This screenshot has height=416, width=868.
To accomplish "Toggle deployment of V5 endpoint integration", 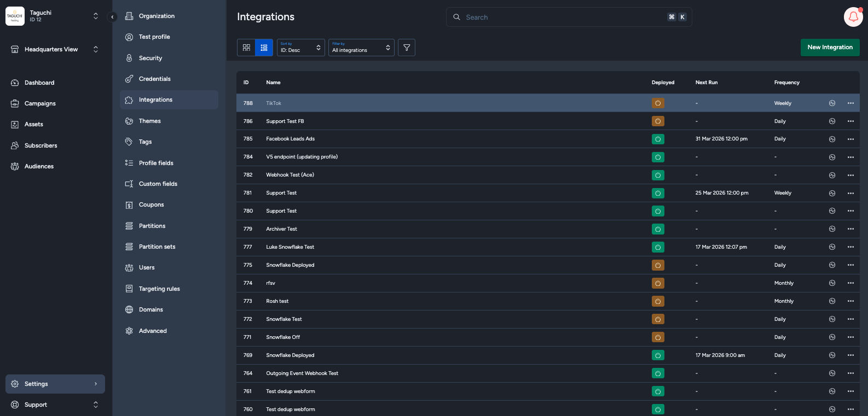I will (x=658, y=157).
